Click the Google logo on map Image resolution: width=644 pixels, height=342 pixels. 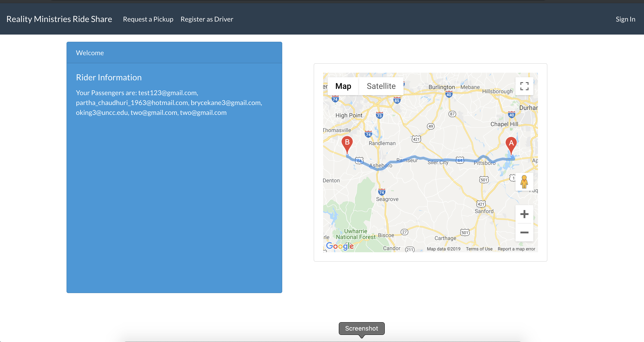[x=340, y=246]
